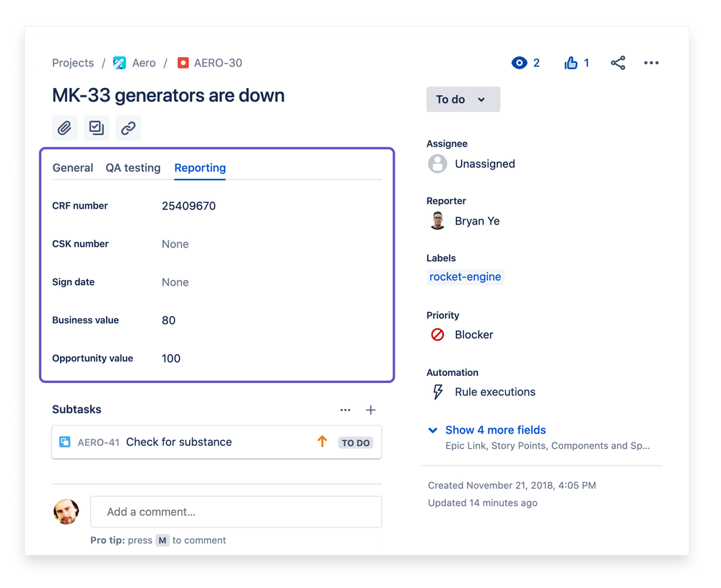Switch to the QA testing tab
This screenshot has width=721, height=588.
pyautogui.click(x=133, y=167)
